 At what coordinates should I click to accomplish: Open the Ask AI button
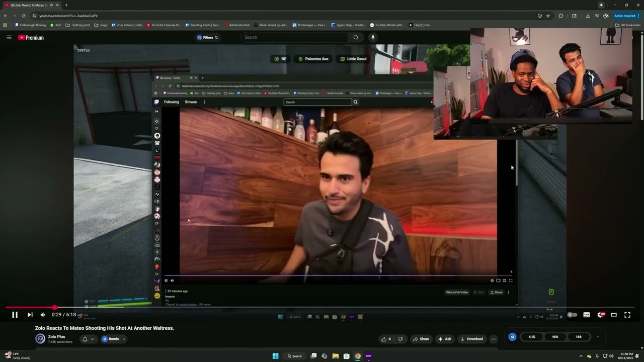click(x=444, y=339)
